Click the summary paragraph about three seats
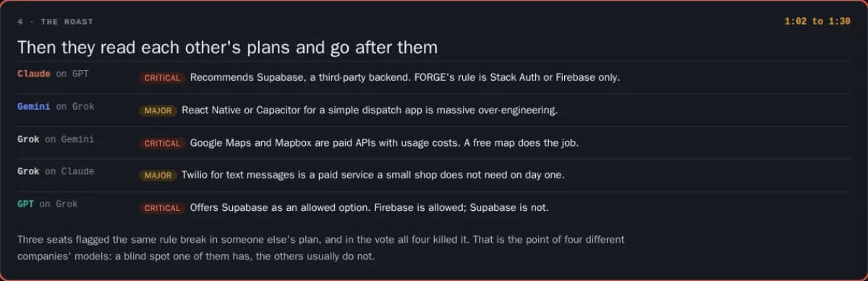 coord(321,248)
